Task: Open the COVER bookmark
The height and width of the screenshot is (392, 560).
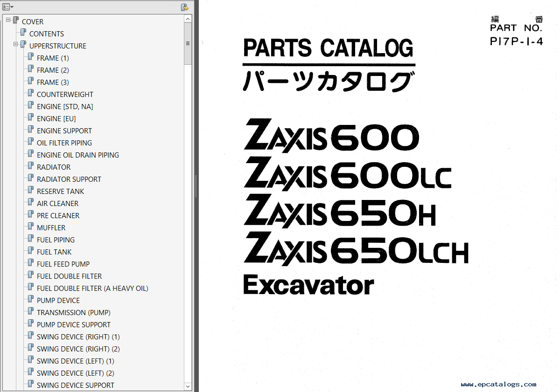Action: click(x=33, y=22)
